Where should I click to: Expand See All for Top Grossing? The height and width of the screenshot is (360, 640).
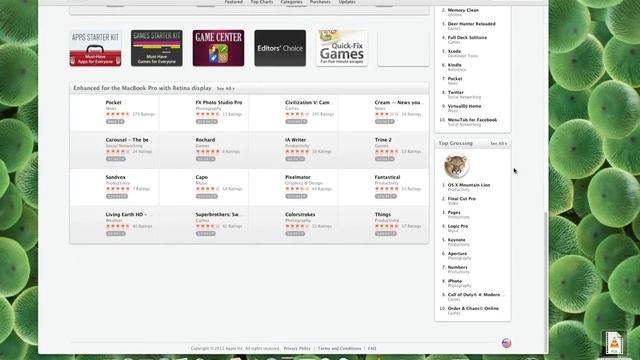pos(498,144)
